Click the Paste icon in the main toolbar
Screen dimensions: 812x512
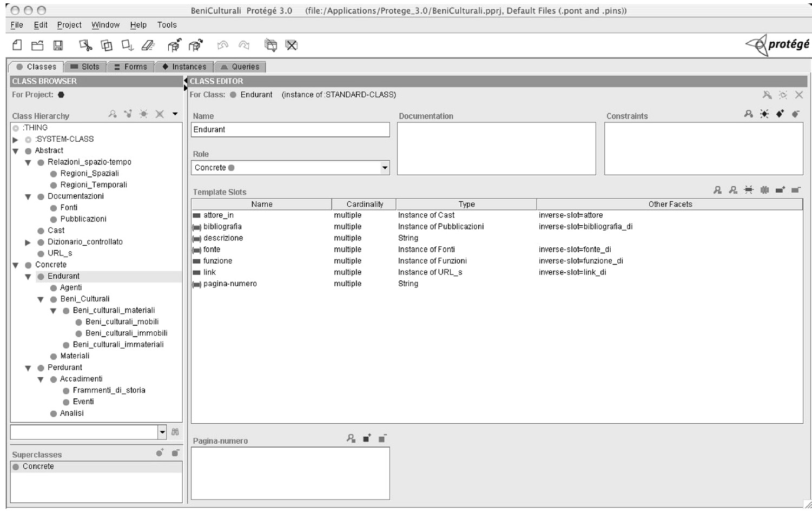pyautogui.click(x=127, y=45)
